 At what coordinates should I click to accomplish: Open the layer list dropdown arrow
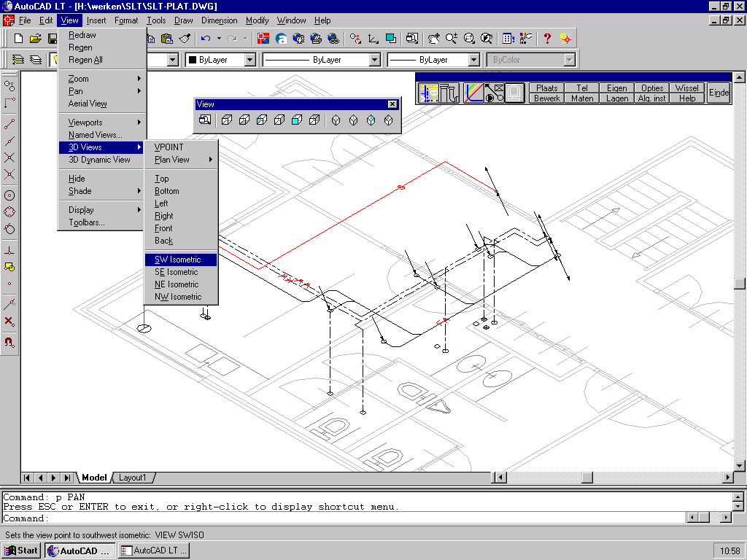173,60
